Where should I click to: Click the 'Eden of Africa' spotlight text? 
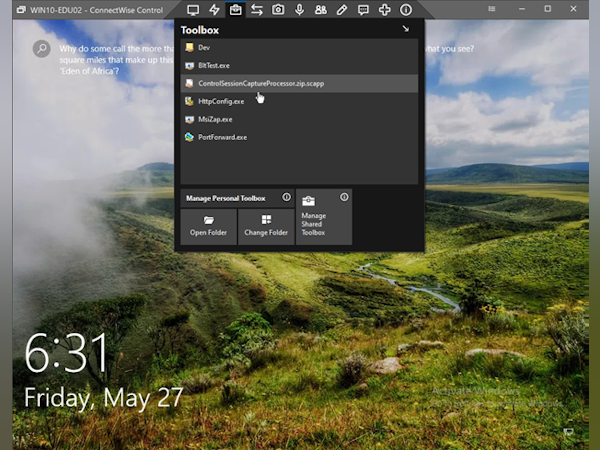click(x=89, y=71)
